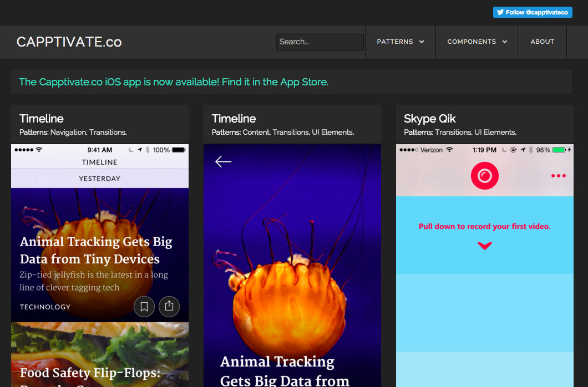The width and height of the screenshot is (588, 387).
Task: Click into the Search field
Action: tap(320, 42)
